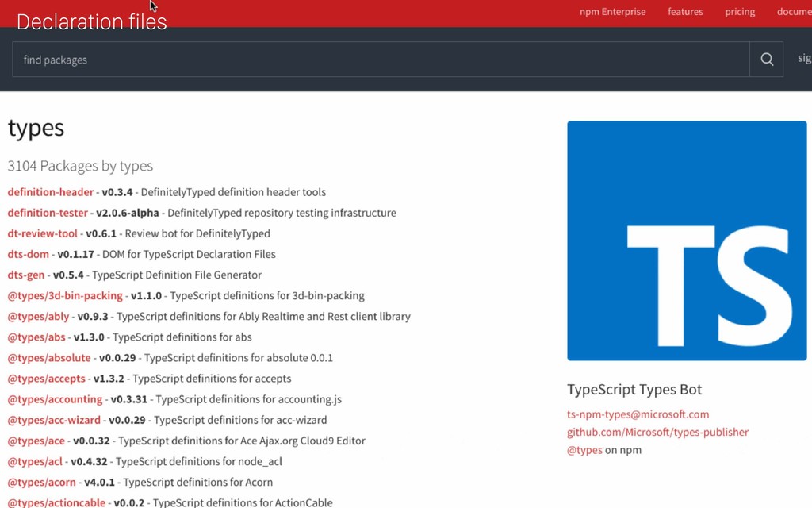Click the search magnifier icon button
812x508 pixels.
(767, 60)
